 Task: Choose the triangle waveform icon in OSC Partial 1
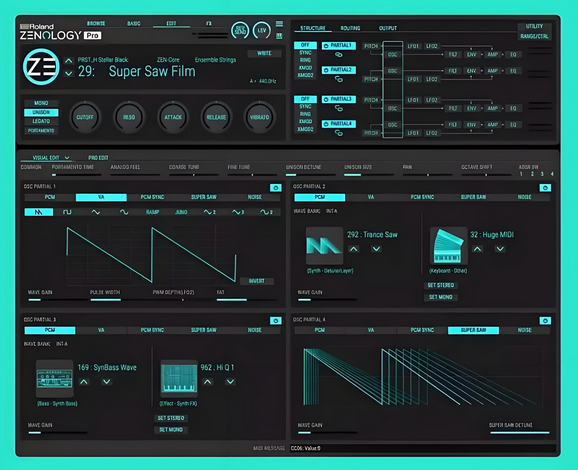[x=95, y=212]
